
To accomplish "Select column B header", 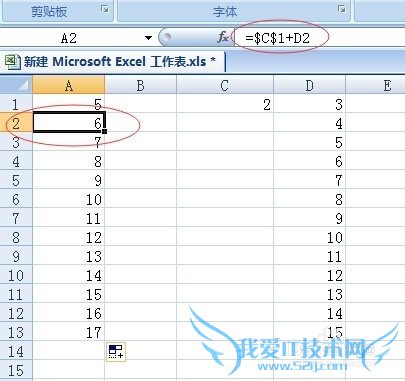I will pos(141,85).
